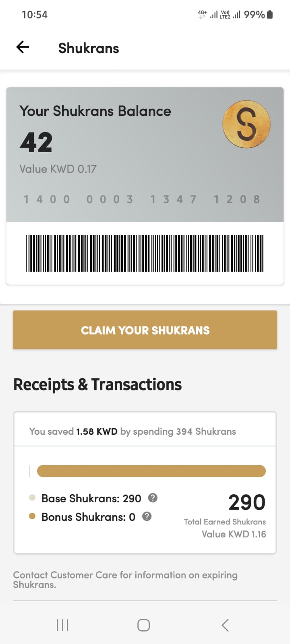Viewport: 290px width, 644px height.
Task: Tap the Base Shukrans: 290 label
Action: pos(91,498)
